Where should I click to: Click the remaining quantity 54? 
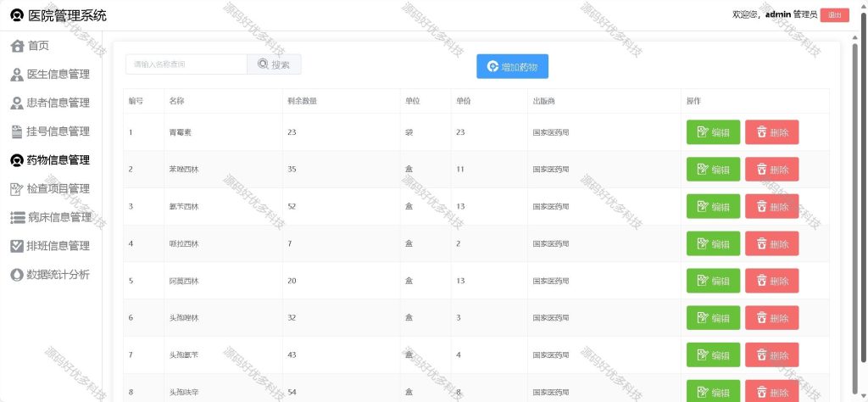click(292, 392)
